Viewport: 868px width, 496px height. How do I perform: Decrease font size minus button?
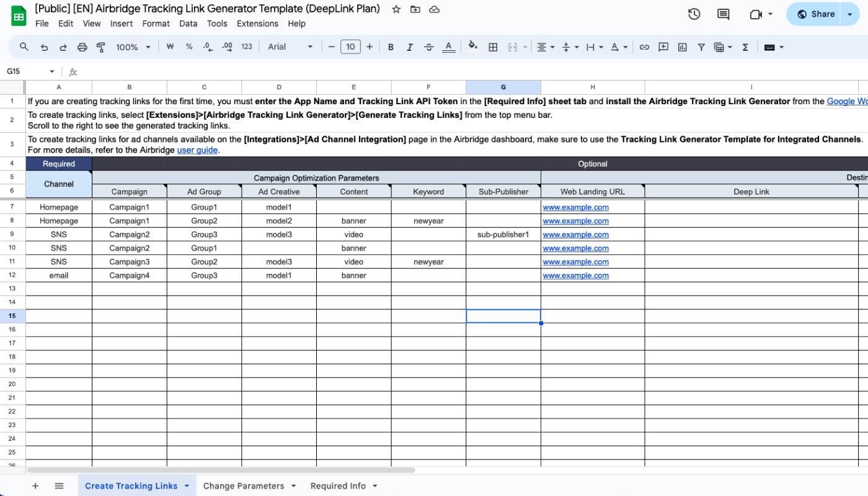pyautogui.click(x=332, y=47)
